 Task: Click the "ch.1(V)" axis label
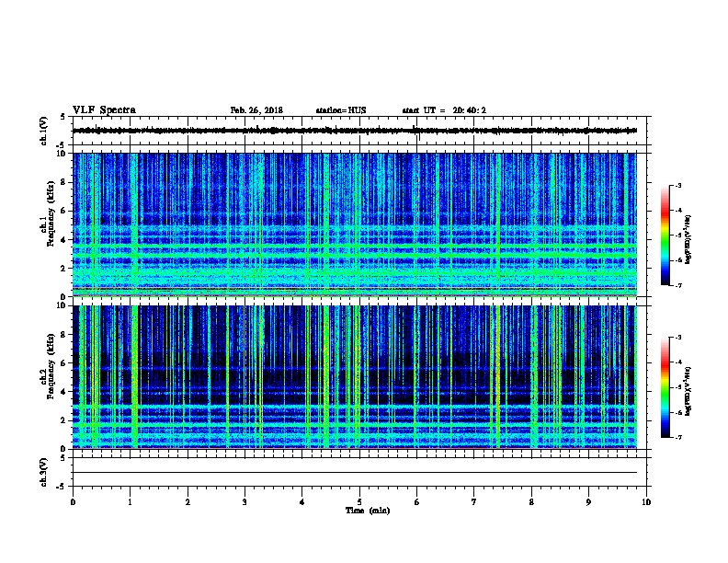[43, 131]
